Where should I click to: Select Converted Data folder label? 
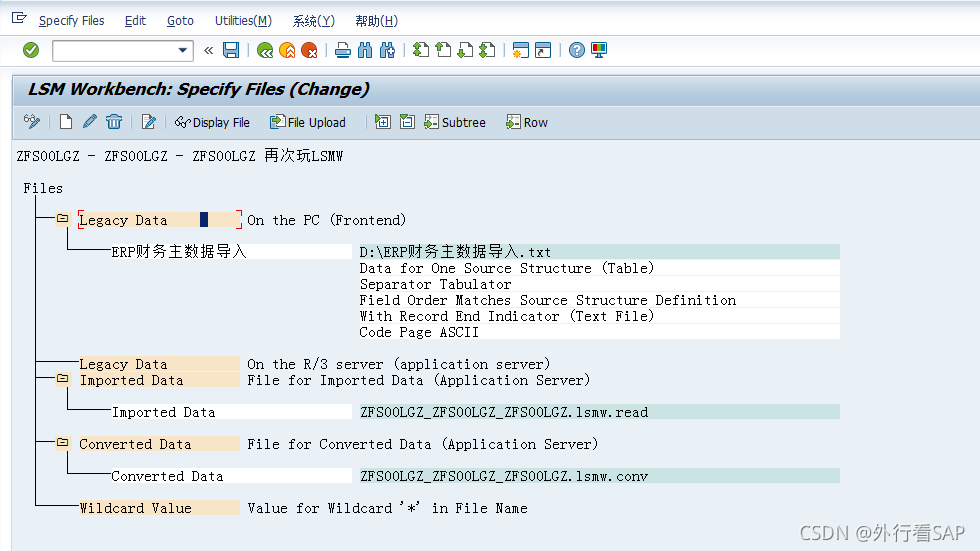159,444
